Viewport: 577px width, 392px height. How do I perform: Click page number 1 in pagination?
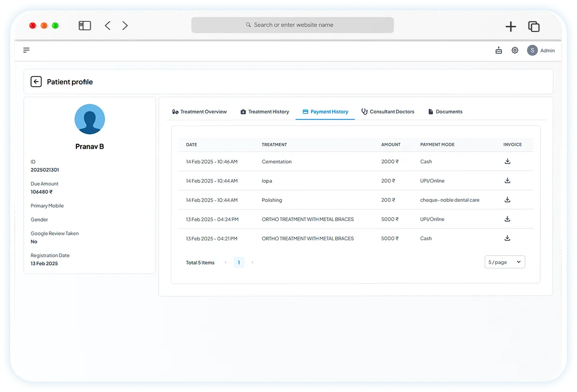click(x=239, y=263)
